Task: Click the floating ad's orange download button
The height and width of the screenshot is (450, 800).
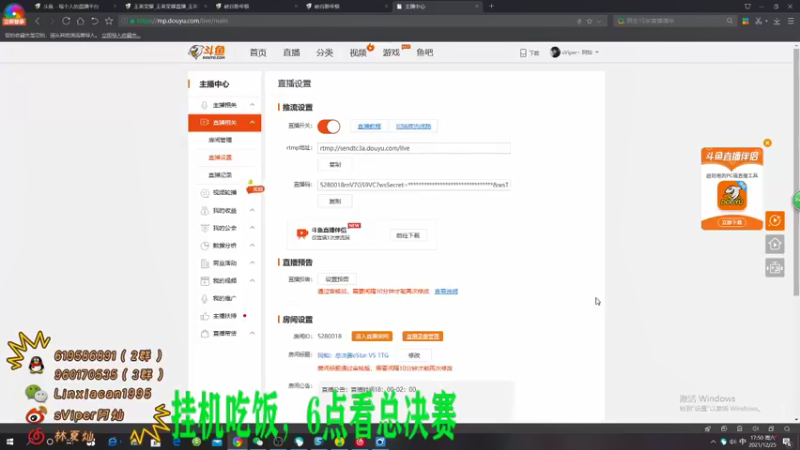Action: click(x=732, y=222)
